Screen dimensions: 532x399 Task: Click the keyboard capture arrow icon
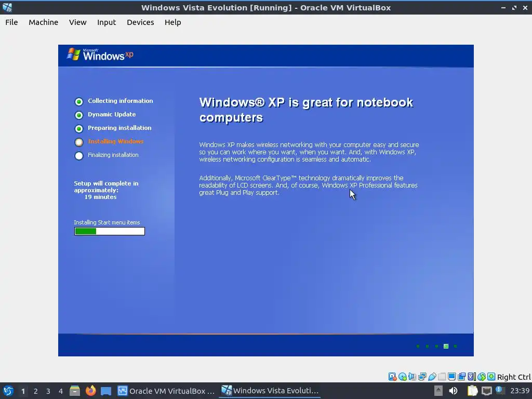[x=491, y=377]
